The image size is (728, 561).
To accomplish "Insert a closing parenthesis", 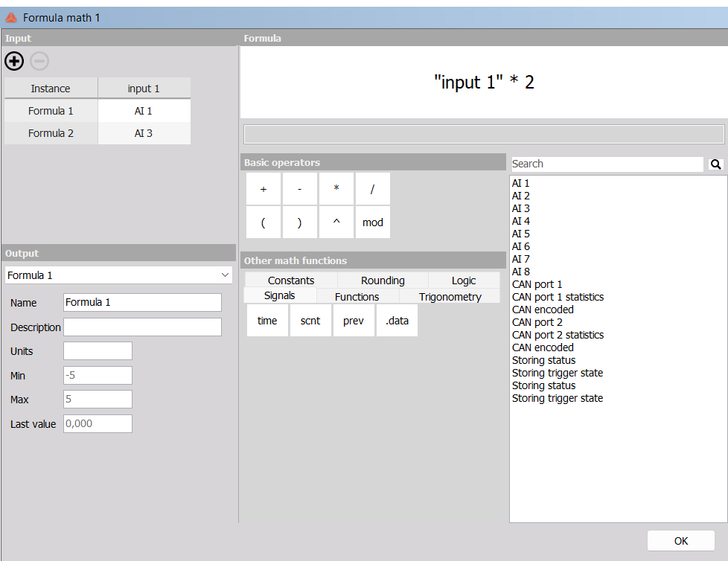I will pos(299,222).
